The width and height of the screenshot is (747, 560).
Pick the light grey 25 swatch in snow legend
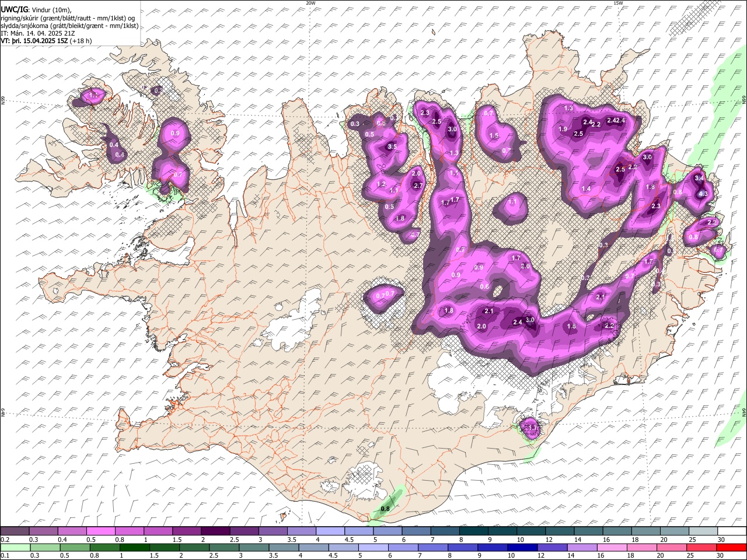click(x=703, y=531)
